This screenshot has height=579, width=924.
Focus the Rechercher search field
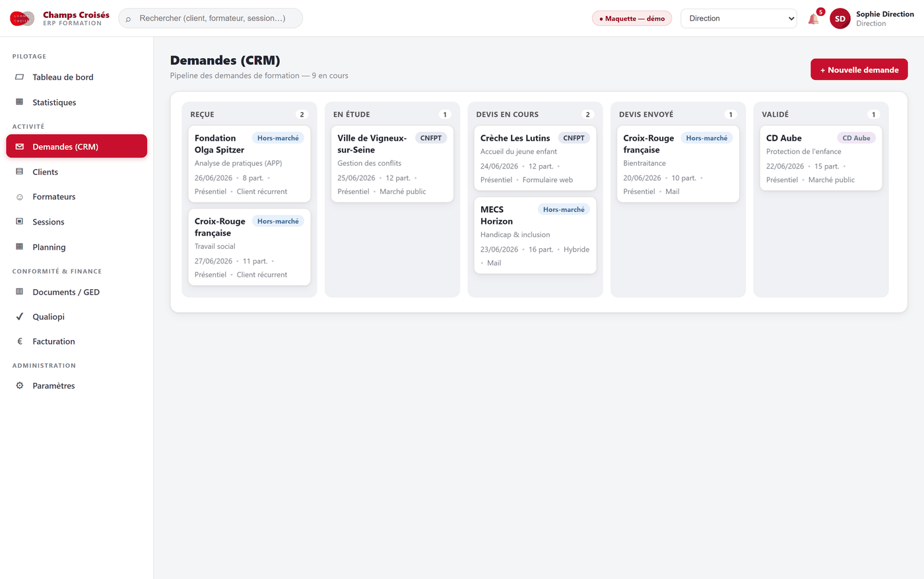(211, 18)
